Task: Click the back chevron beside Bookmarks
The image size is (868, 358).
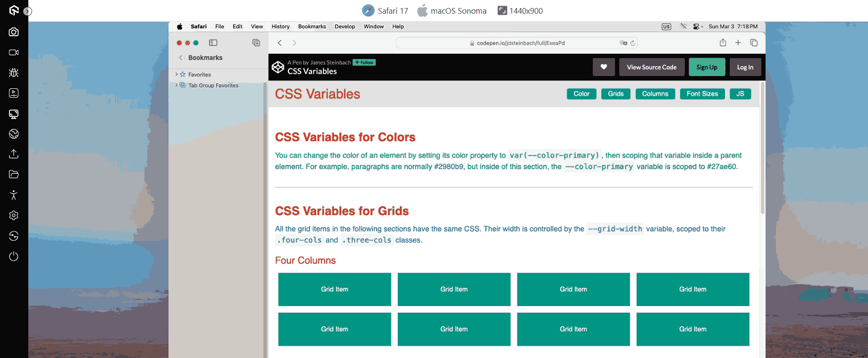Action: click(x=181, y=58)
